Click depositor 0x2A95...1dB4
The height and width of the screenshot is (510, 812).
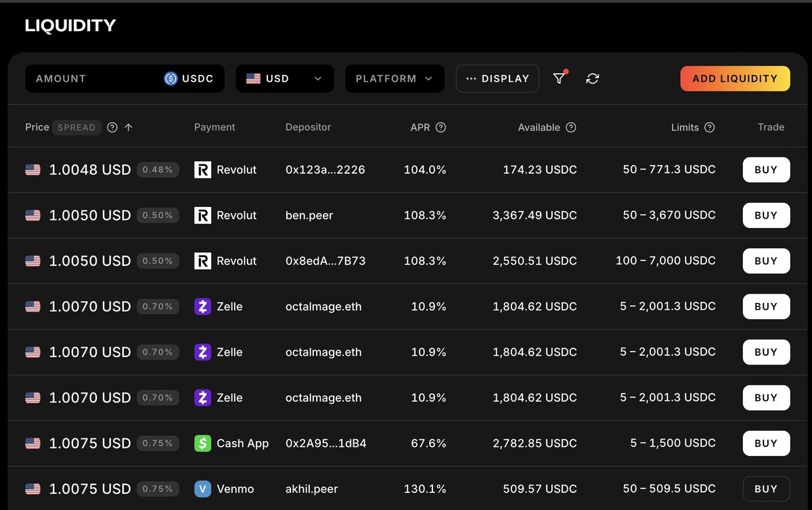[x=326, y=443]
